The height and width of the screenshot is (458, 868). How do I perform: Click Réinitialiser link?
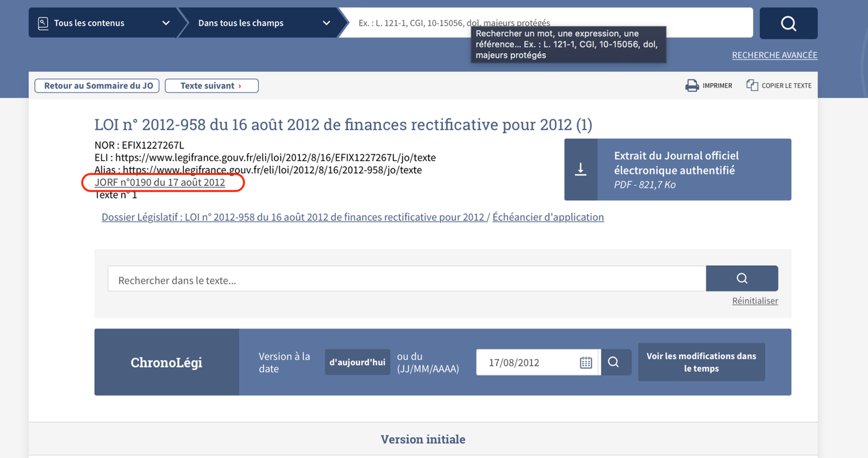(755, 301)
